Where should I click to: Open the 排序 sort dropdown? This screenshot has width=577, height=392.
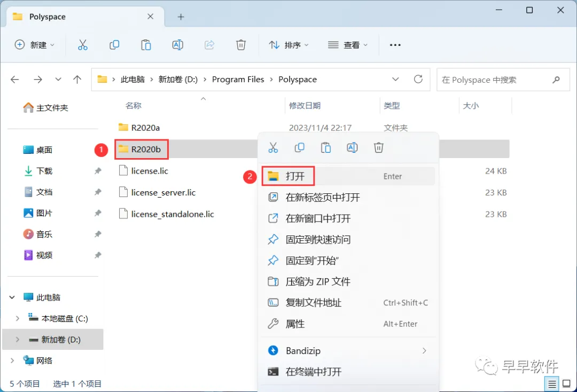[x=289, y=45]
